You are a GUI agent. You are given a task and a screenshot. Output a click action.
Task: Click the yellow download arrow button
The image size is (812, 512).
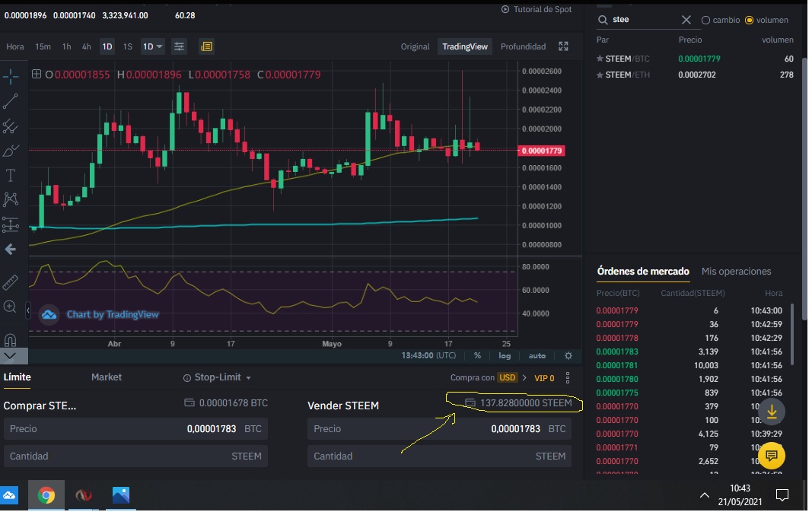click(772, 412)
